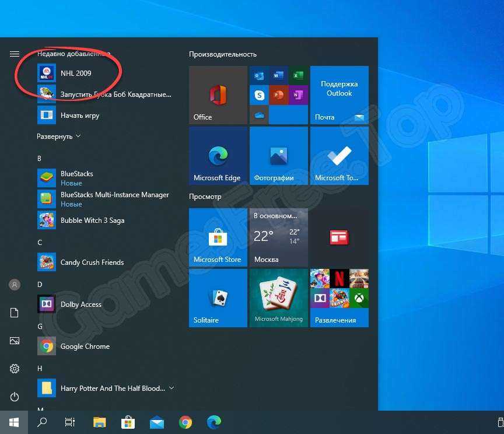Launch Solitaire tile

(218, 297)
